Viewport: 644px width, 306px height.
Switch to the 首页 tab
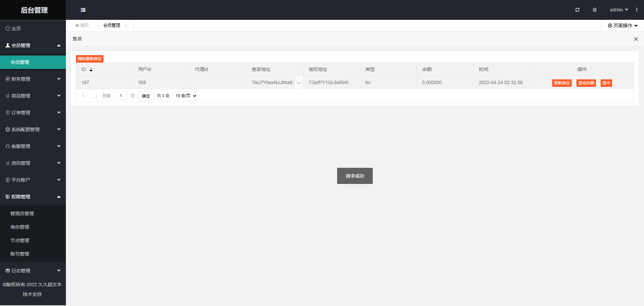click(x=82, y=25)
